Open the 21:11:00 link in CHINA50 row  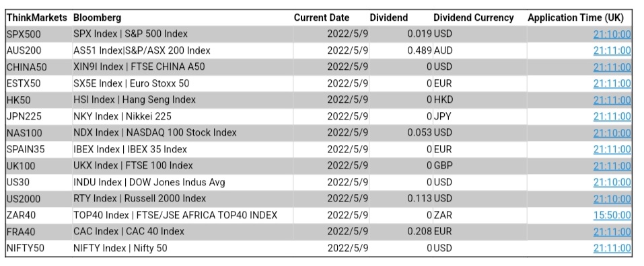pyautogui.click(x=612, y=66)
